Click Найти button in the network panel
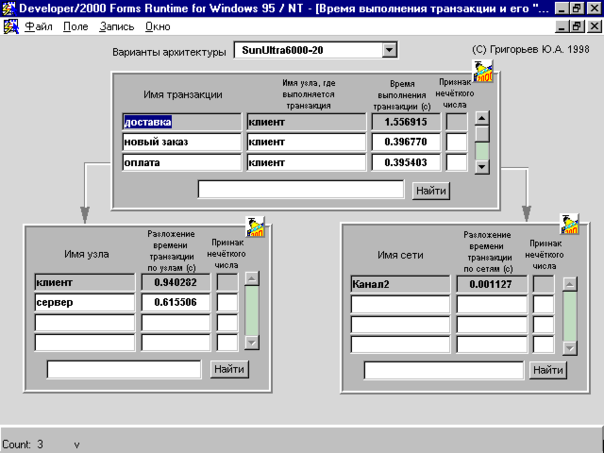This screenshot has height=453, width=604. pyautogui.click(x=548, y=370)
